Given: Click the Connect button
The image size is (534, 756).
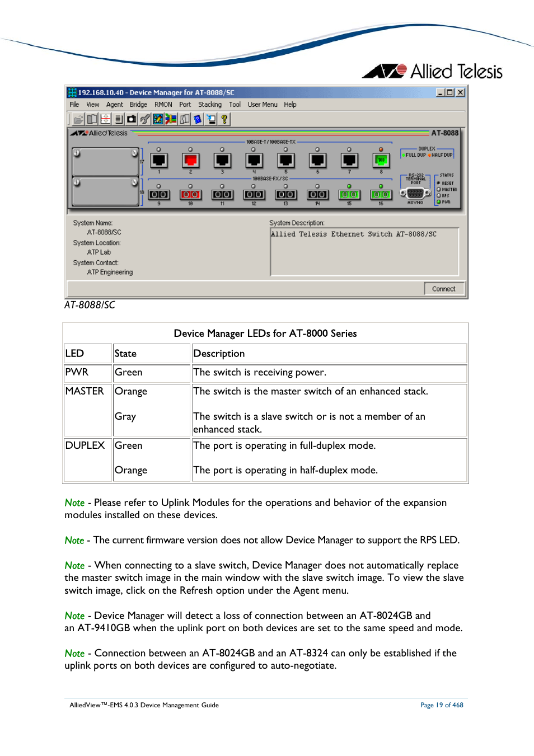Looking at the screenshot, I should 444,289.
